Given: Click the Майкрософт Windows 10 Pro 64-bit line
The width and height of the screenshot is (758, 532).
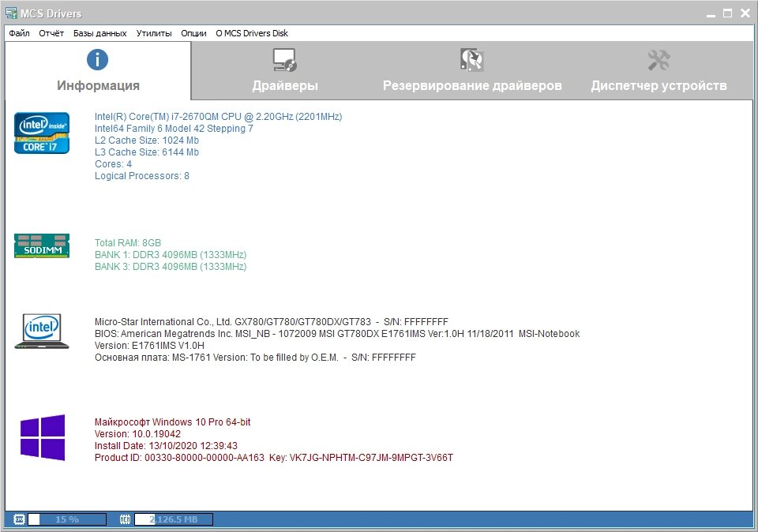Looking at the screenshot, I should tap(173, 421).
